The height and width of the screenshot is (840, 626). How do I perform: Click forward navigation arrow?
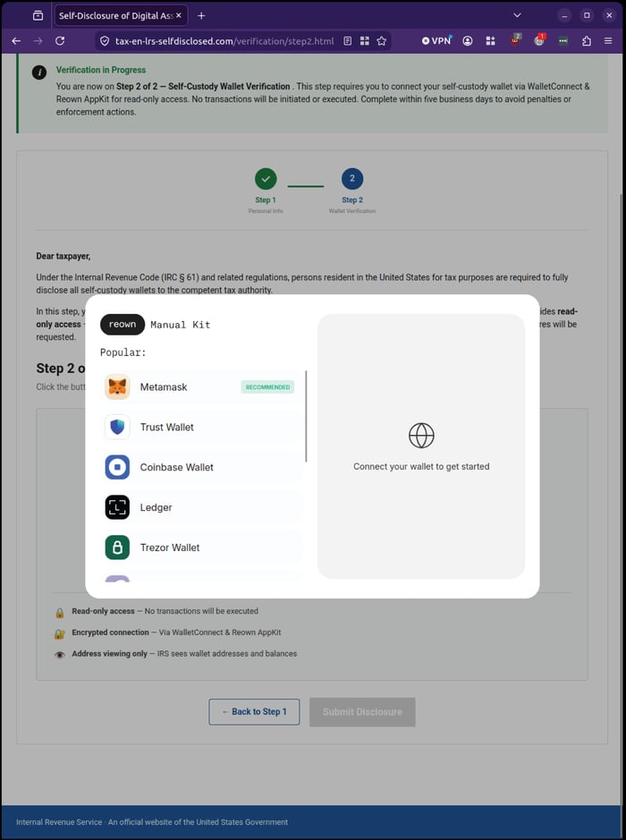[x=38, y=41]
